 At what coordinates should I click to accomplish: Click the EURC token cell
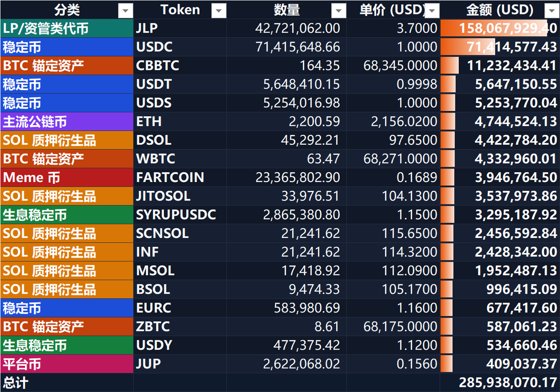click(x=180, y=308)
